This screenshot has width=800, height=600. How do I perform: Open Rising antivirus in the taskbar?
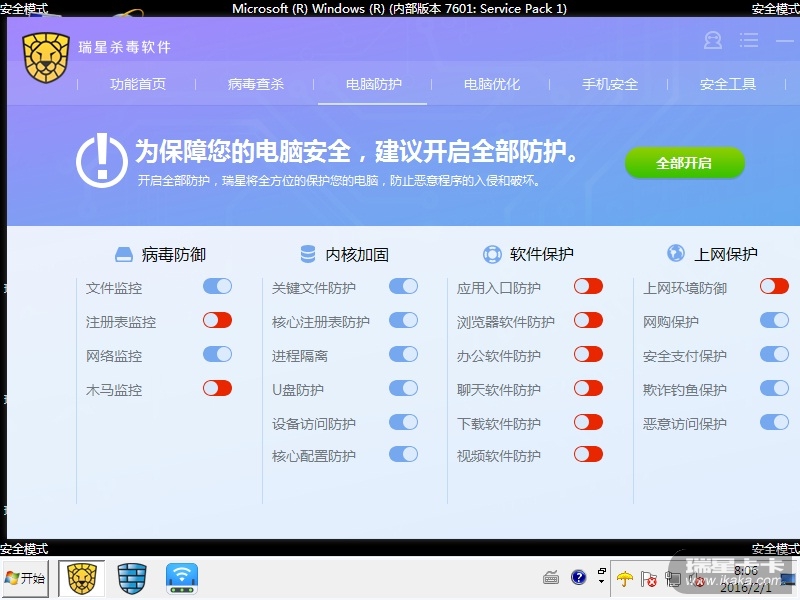pos(82,578)
